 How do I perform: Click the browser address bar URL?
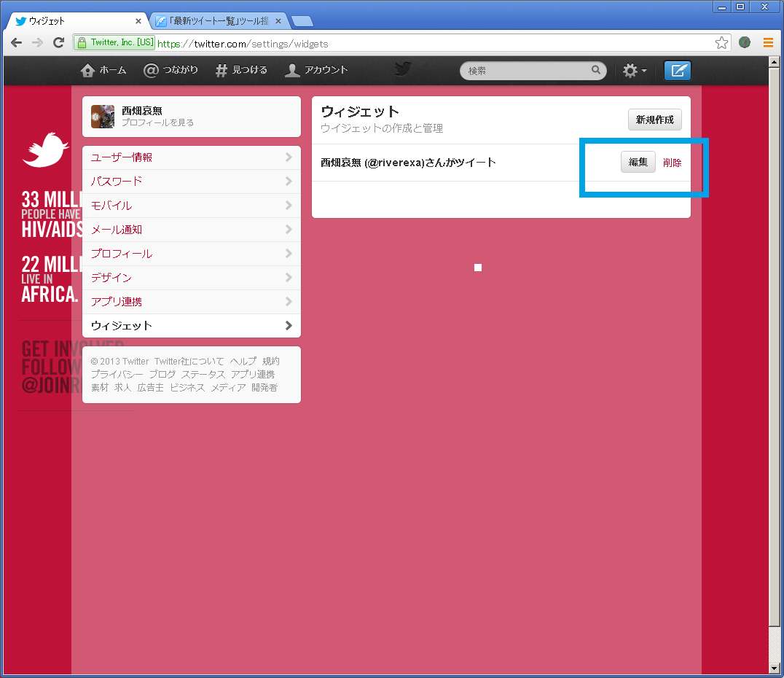(x=243, y=44)
